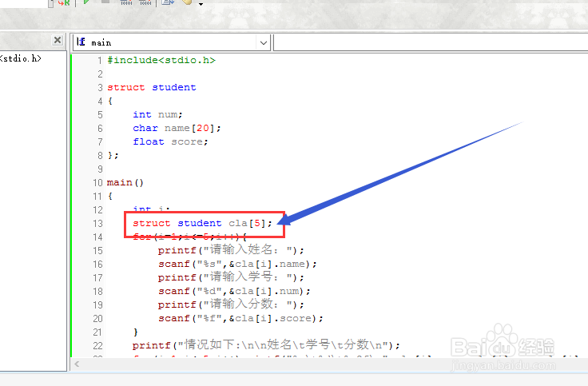This screenshot has width=588, height=386.
Task: Click the horizontal scrollbar left arrow
Action: click(77, 364)
